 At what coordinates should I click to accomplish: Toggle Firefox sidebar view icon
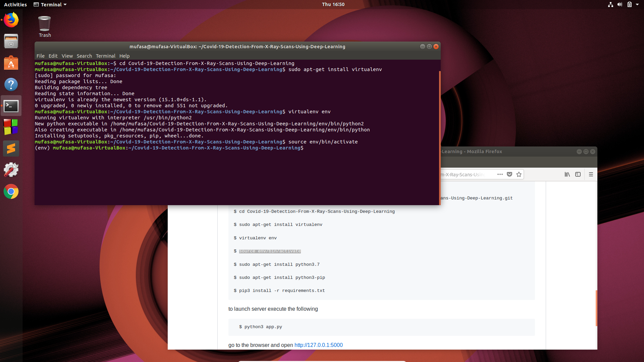[x=578, y=174]
